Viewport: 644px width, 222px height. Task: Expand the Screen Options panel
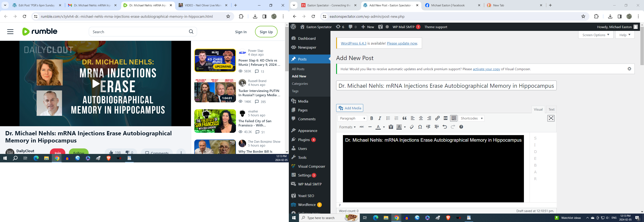[x=596, y=35]
